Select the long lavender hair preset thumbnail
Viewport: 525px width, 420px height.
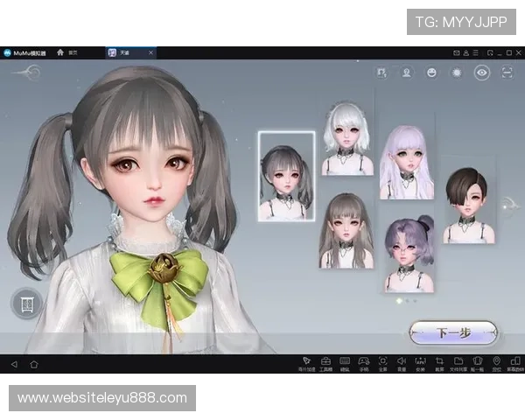(x=407, y=162)
